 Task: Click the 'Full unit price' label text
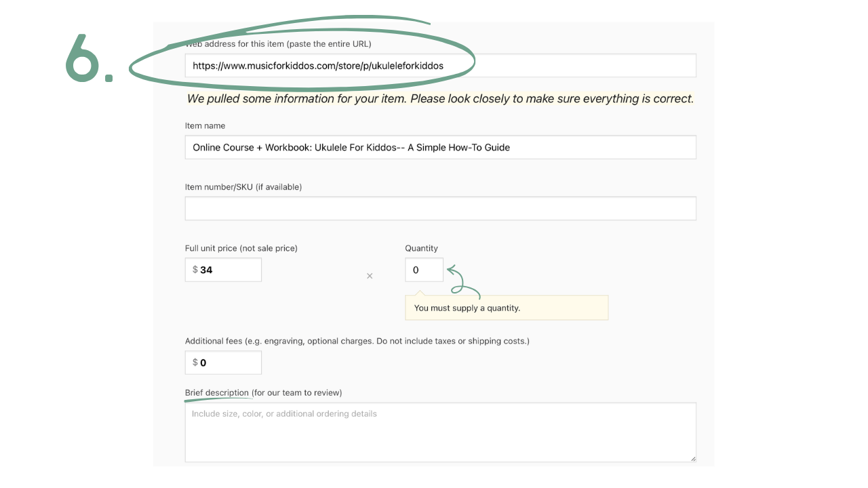click(241, 248)
